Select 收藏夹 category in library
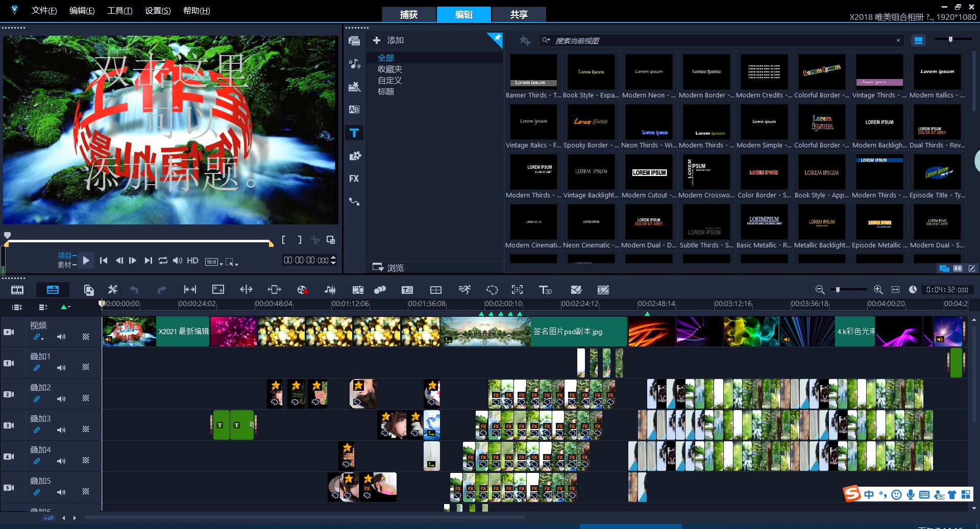 click(390, 69)
